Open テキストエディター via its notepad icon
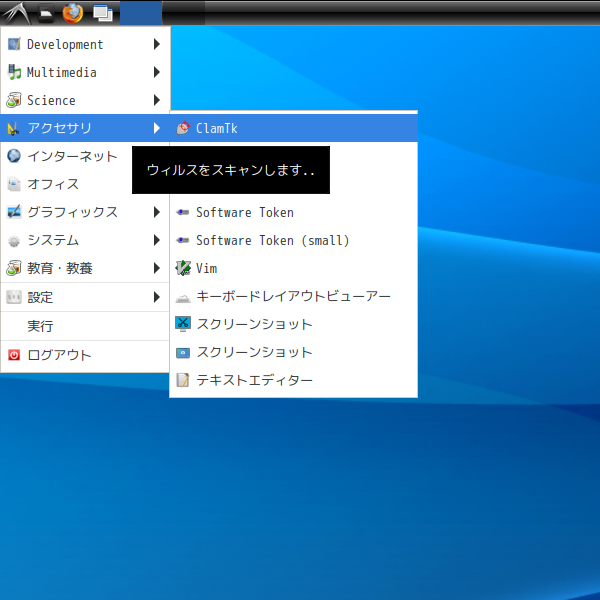This screenshot has width=600, height=600. click(x=183, y=380)
